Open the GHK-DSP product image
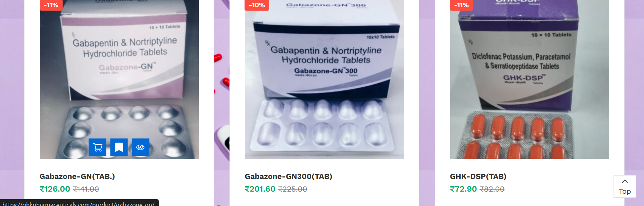Screen dimensions: 644x206 click(529, 79)
